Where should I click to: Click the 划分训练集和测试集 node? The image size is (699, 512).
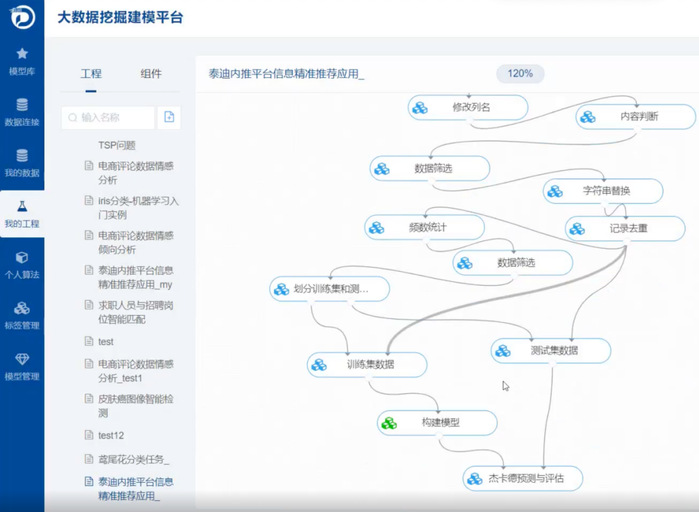tap(330, 289)
